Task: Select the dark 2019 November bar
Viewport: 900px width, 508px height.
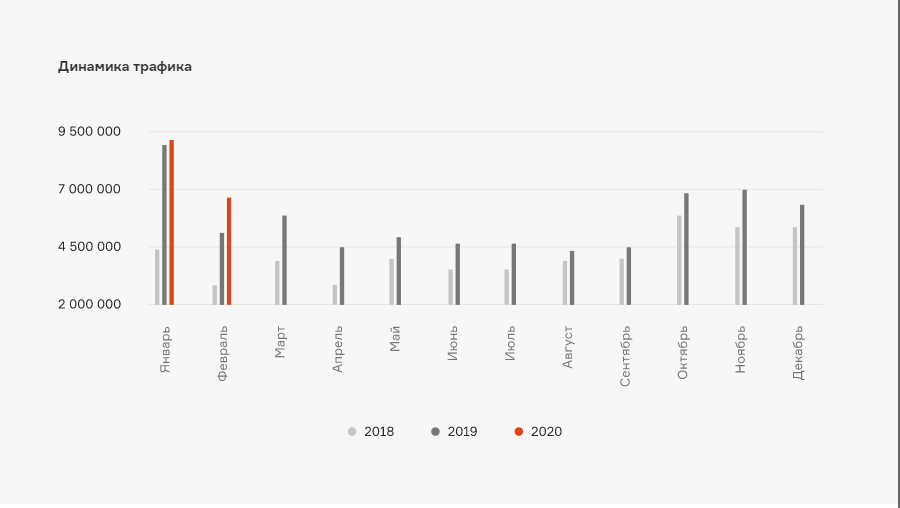Action: [745, 247]
